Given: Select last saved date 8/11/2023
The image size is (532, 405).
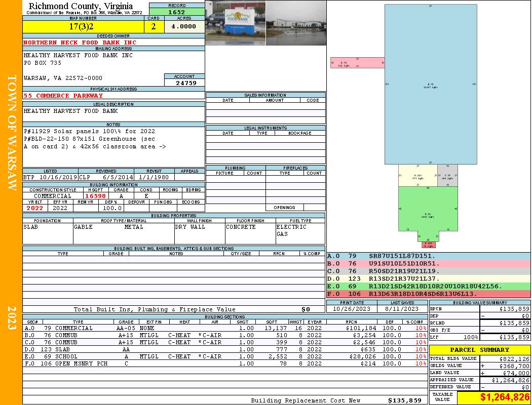Looking at the screenshot, I should 402,309.
